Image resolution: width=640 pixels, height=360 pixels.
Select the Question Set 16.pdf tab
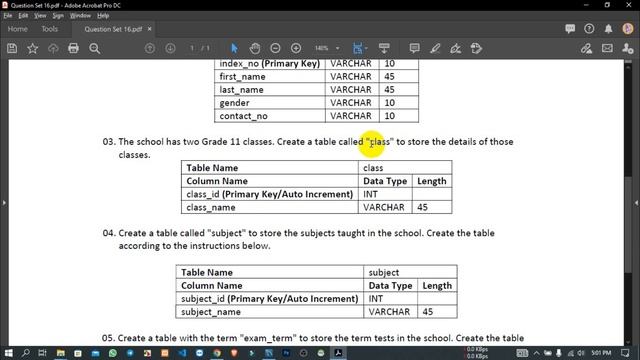[113, 29]
